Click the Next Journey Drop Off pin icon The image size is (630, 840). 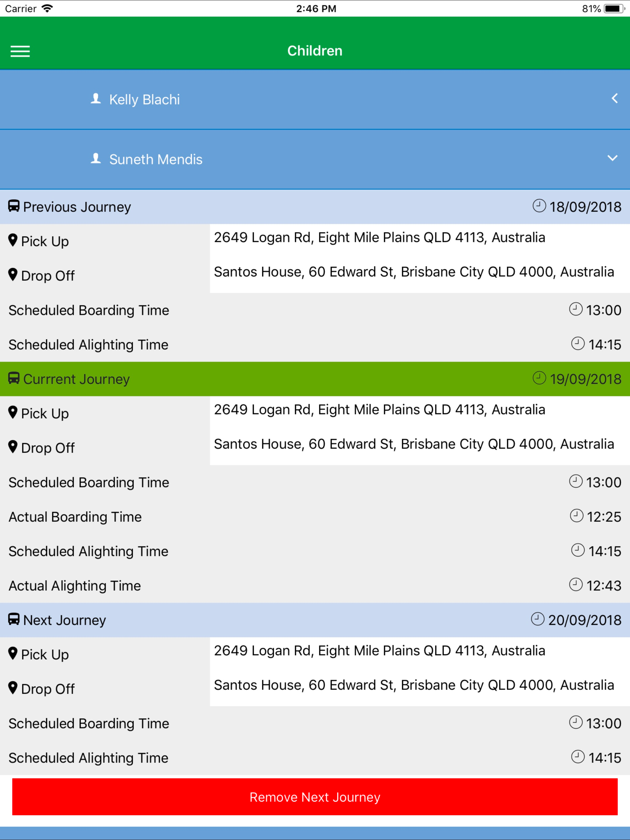click(13, 688)
